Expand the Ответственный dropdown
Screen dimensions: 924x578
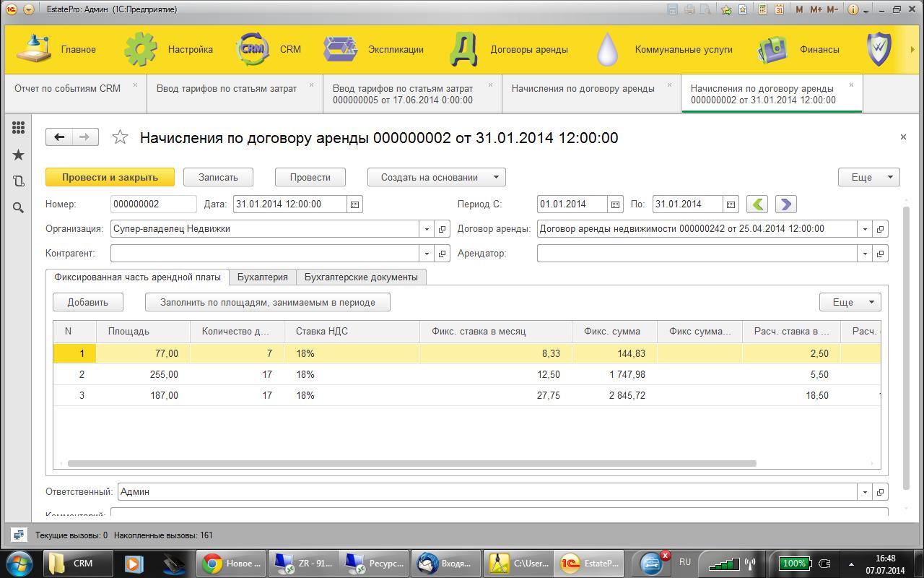coord(865,492)
